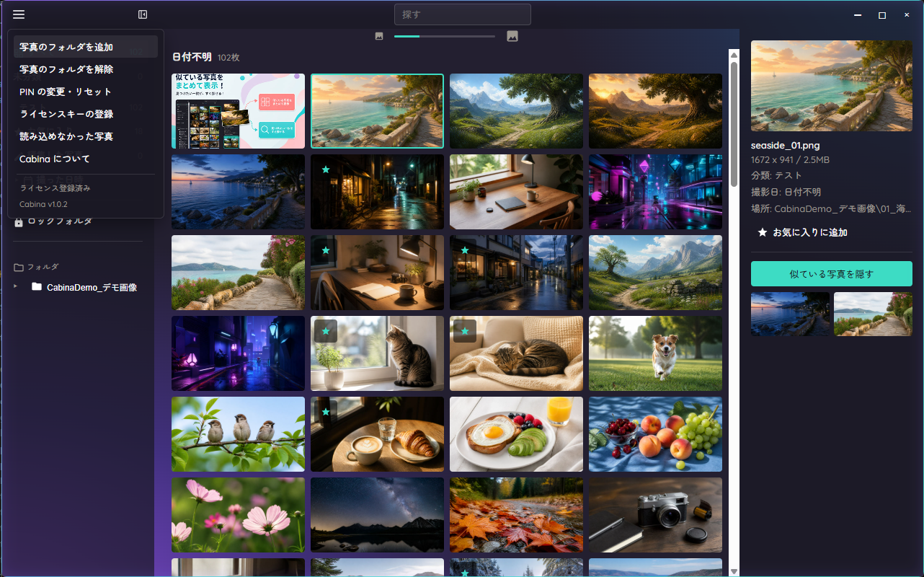The height and width of the screenshot is (577, 924).
Task: Click the photo grid vertical scrollbar thumb
Action: point(734,123)
